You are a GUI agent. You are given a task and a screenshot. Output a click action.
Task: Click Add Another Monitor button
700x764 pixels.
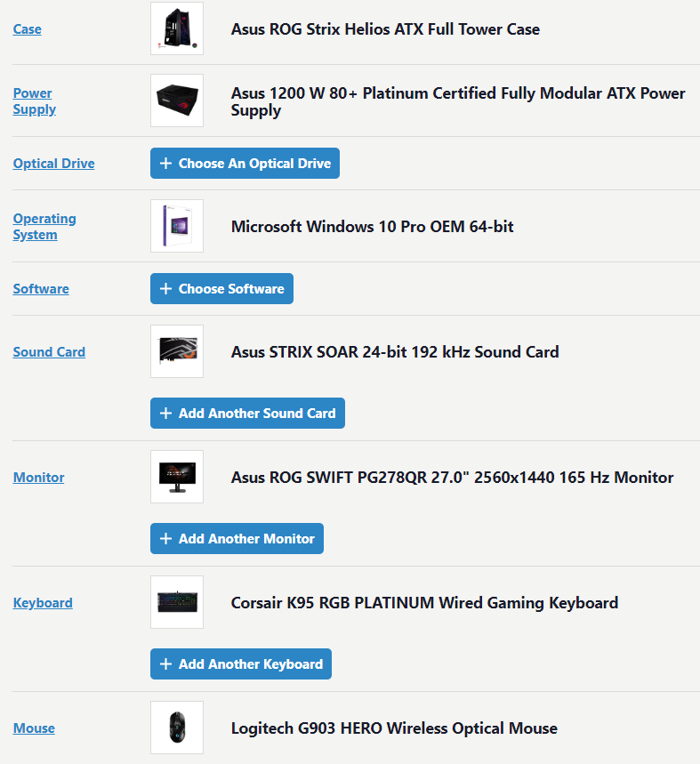[237, 538]
